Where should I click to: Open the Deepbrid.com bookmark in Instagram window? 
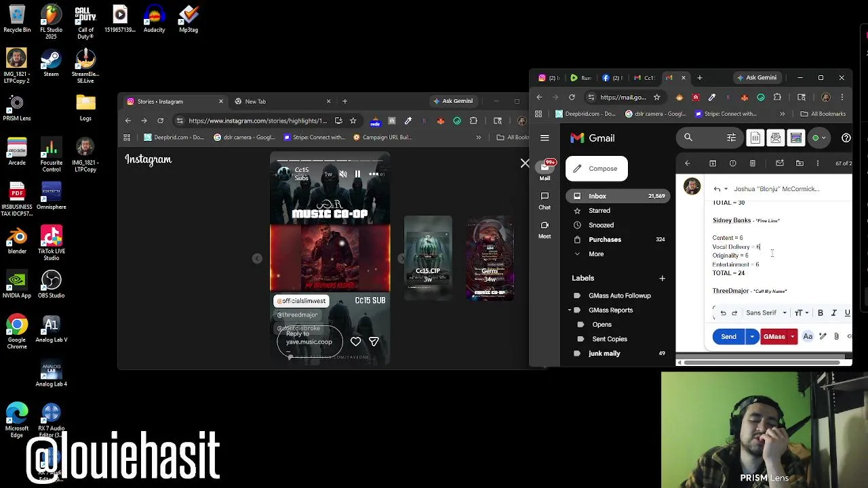[x=174, y=138]
